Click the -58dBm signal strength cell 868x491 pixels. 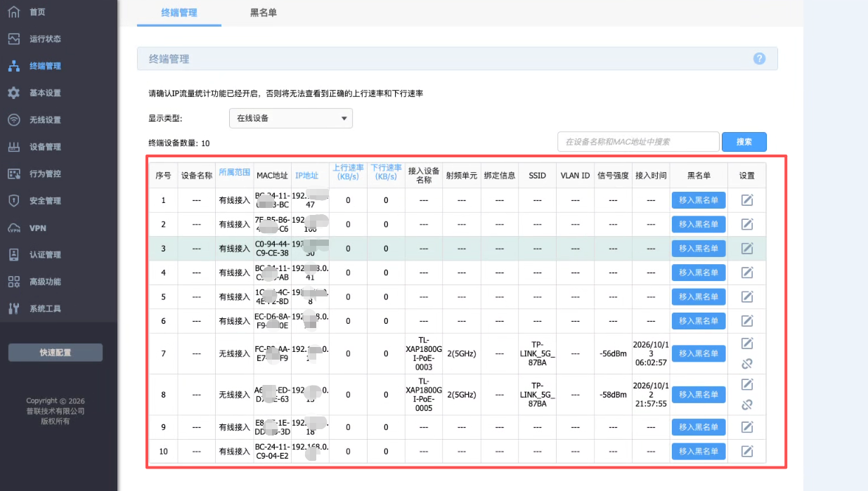(613, 395)
